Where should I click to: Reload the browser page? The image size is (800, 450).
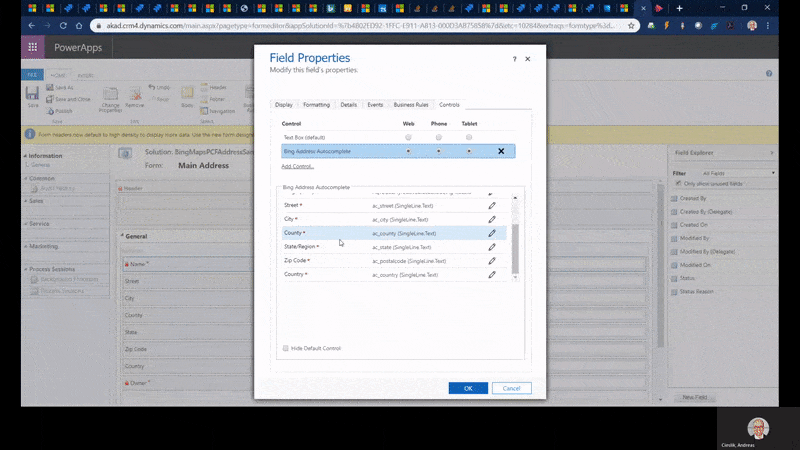click(x=63, y=26)
